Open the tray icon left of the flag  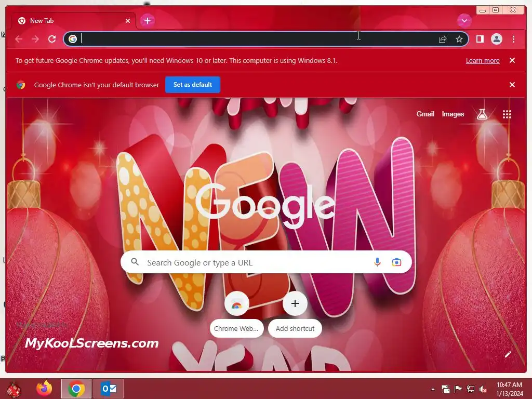tap(445, 389)
